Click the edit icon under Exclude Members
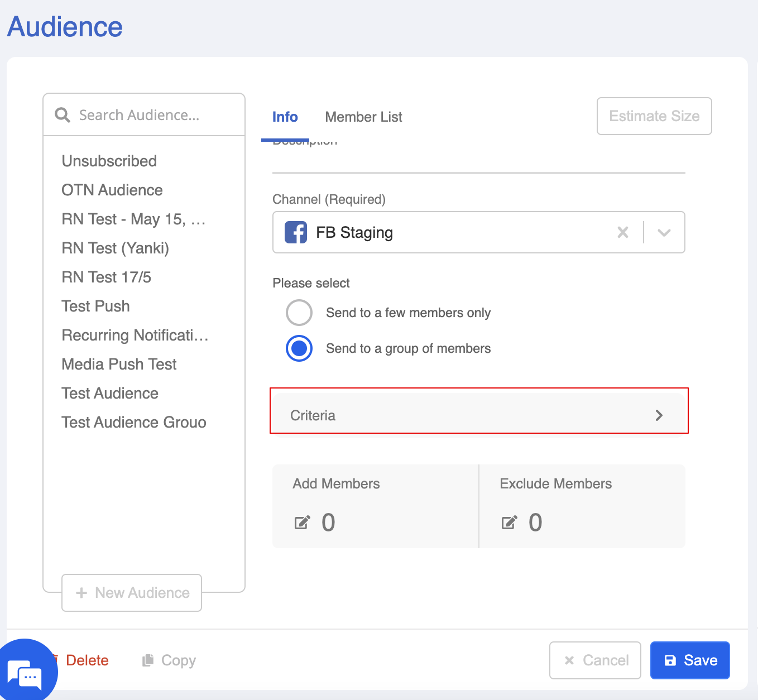Viewport: 758px width, 700px height. [x=509, y=522]
